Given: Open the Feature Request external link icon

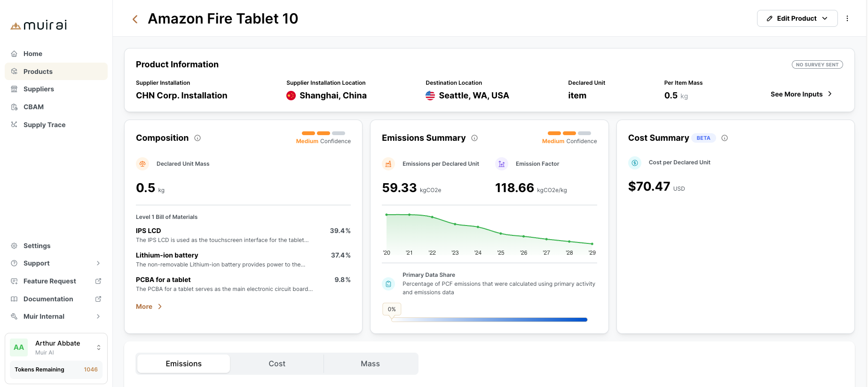Looking at the screenshot, I should pos(98,281).
